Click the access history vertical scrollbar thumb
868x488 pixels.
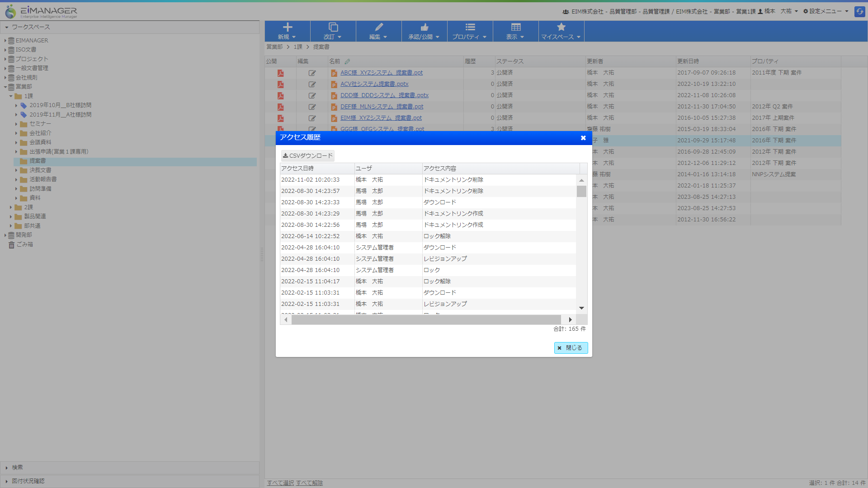(581, 192)
